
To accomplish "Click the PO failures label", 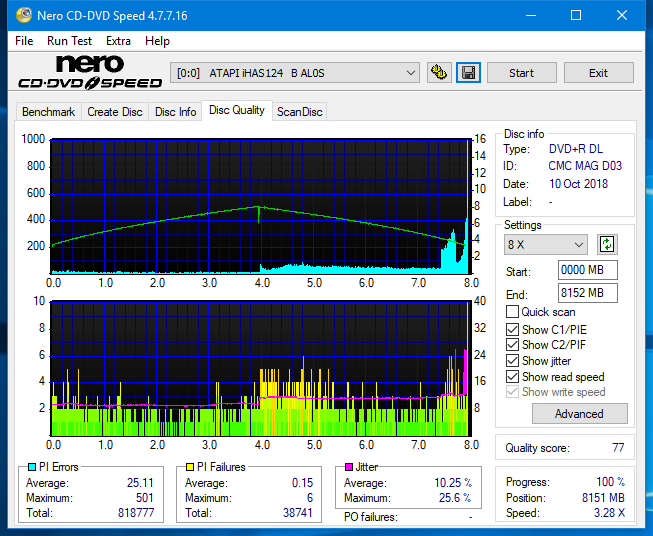I will click(371, 517).
